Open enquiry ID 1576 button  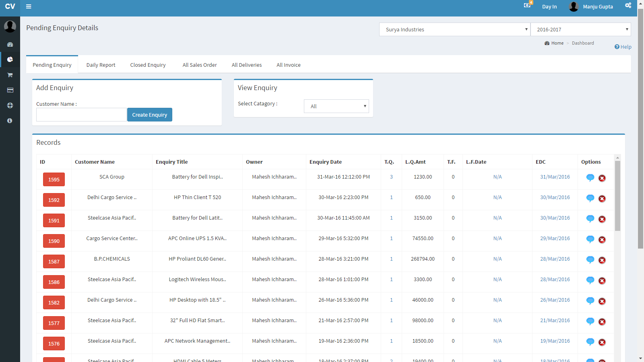pos(54,343)
